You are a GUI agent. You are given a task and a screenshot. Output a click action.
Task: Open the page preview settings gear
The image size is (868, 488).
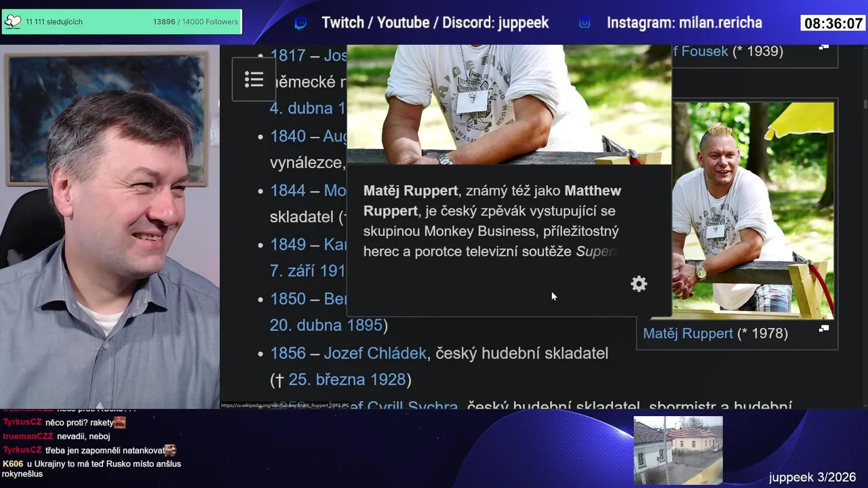[x=639, y=284]
